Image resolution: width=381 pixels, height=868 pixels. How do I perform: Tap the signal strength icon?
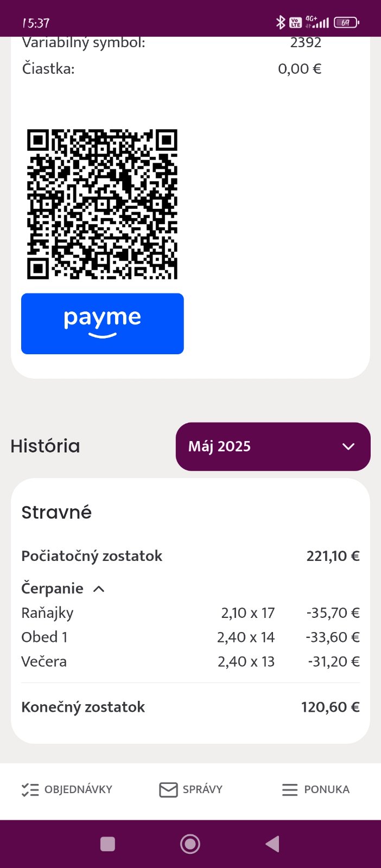[x=320, y=23]
